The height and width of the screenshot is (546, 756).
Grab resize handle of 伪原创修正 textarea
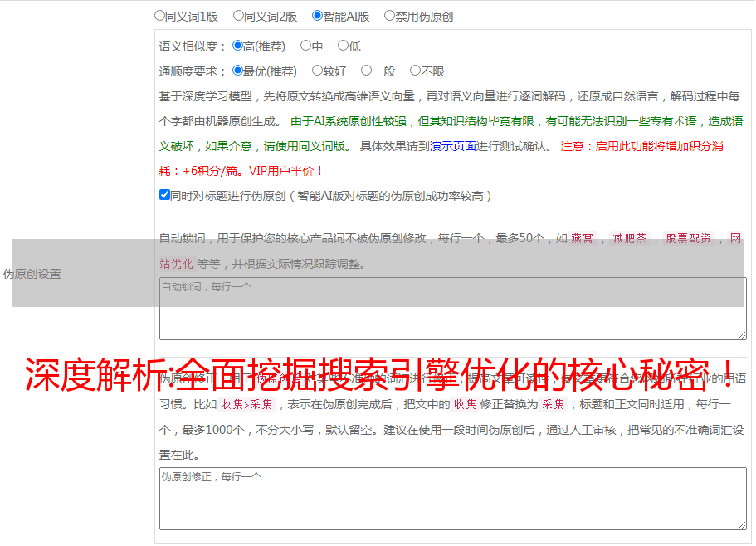pos(742,525)
